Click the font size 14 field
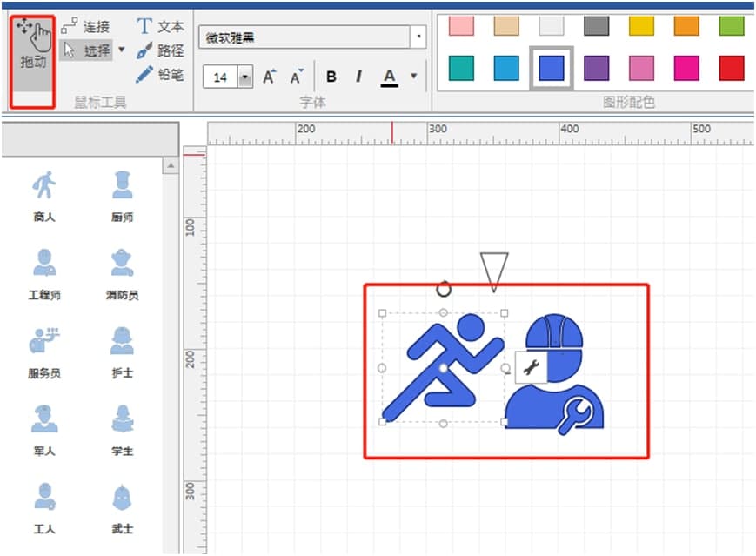This screenshot has width=756, height=556. (221, 77)
